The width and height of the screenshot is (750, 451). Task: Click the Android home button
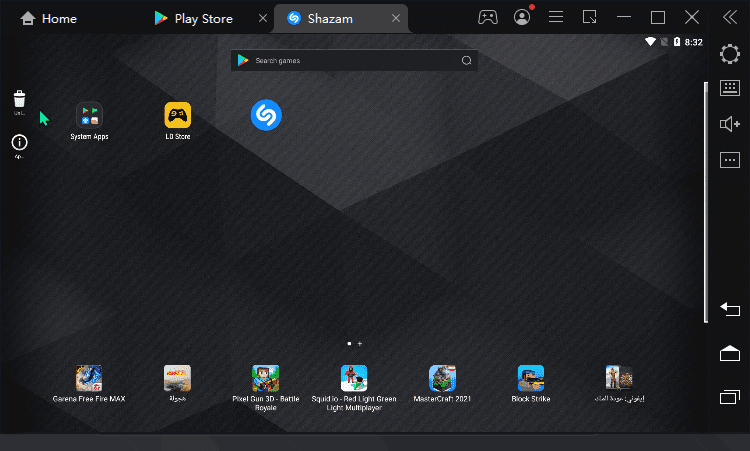pos(730,353)
